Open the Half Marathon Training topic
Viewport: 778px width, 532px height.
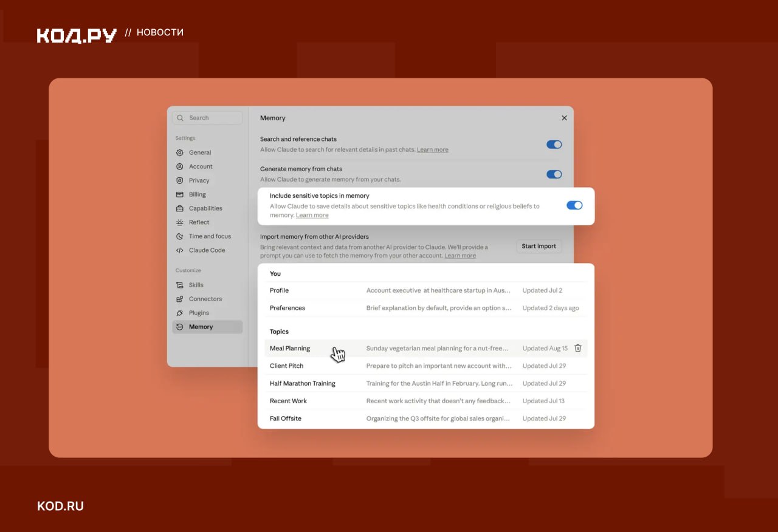[426, 383]
